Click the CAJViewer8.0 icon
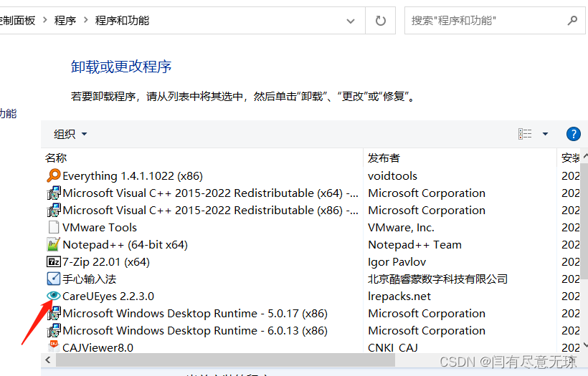The image size is (588, 376). coord(54,347)
